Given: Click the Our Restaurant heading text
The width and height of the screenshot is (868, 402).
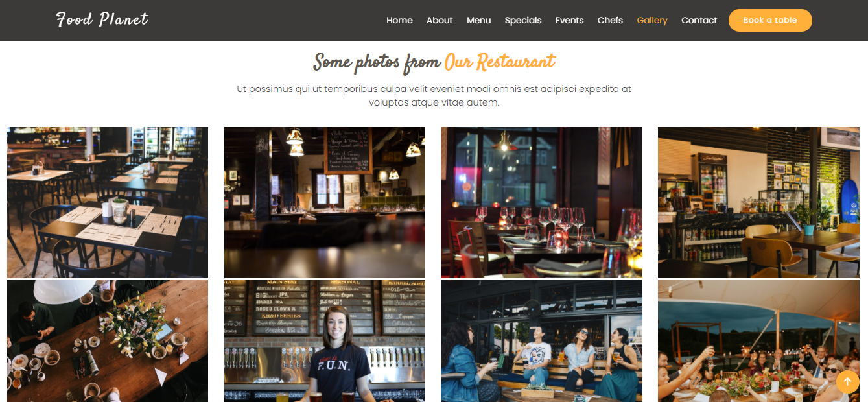Looking at the screenshot, I should (x=499, y=62).
